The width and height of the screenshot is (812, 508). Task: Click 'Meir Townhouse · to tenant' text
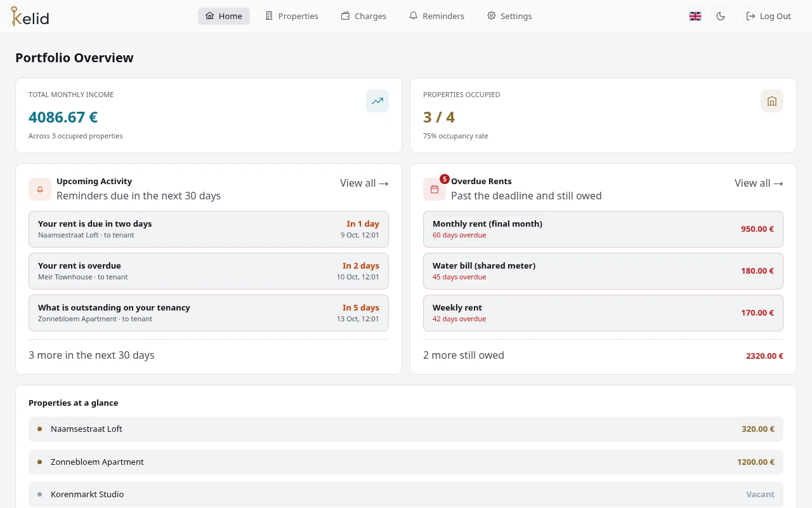[x=83, y=277]
